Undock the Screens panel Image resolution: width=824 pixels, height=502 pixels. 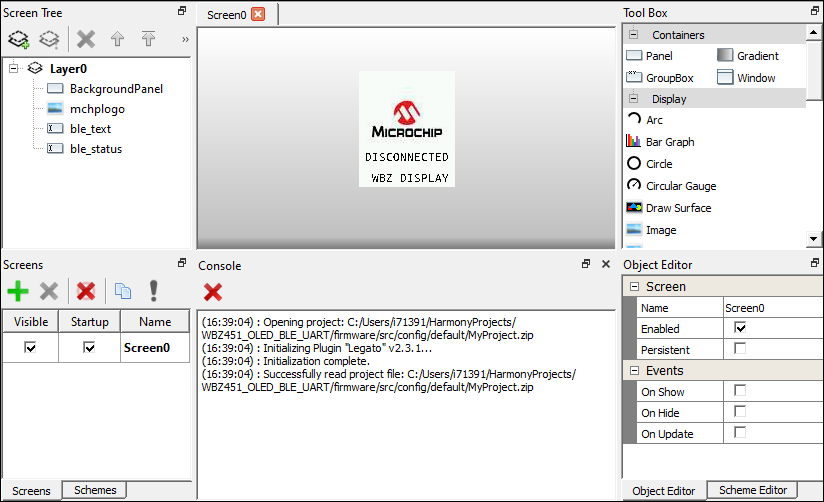182,262
